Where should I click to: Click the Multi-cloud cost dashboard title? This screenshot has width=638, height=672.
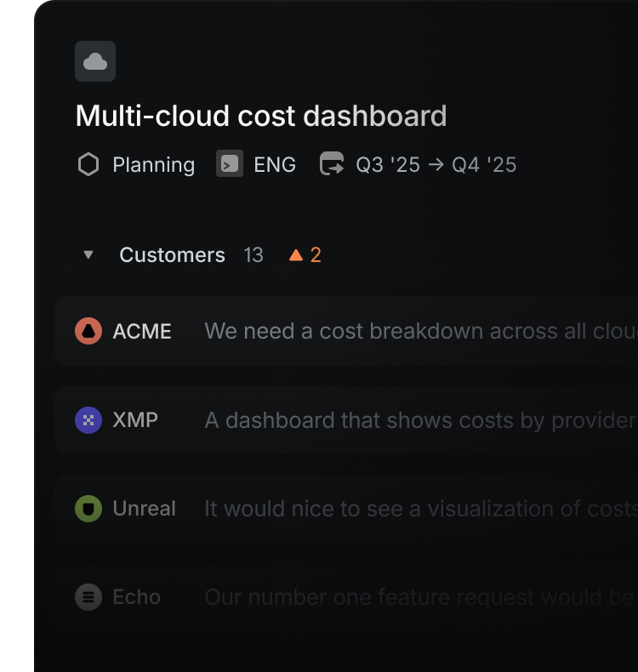(261, 116)
